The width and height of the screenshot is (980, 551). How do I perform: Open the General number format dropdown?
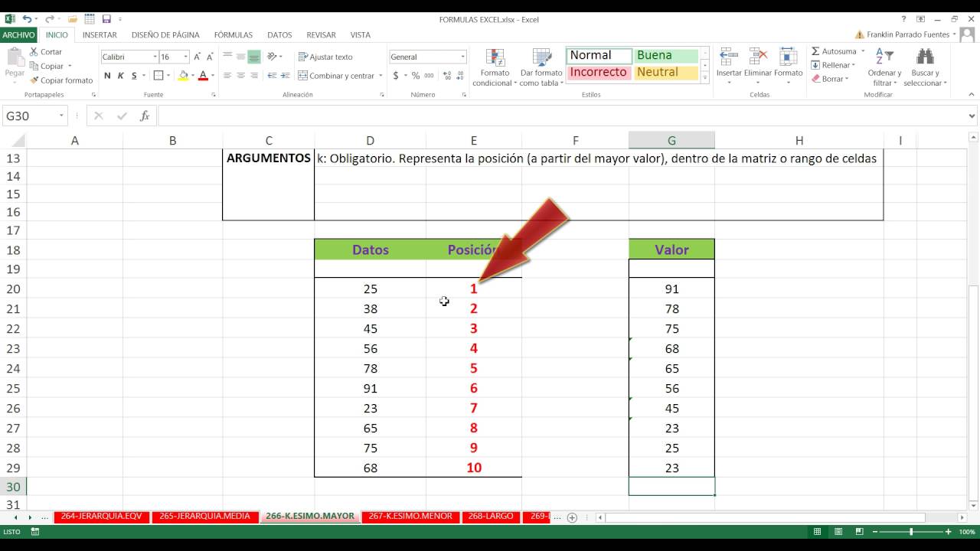pos(462,57)
